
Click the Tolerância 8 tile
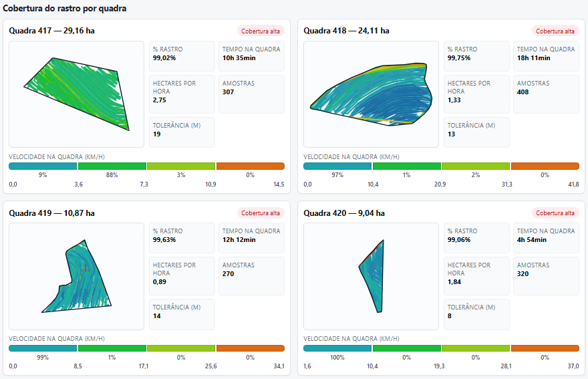coord(476,314)
